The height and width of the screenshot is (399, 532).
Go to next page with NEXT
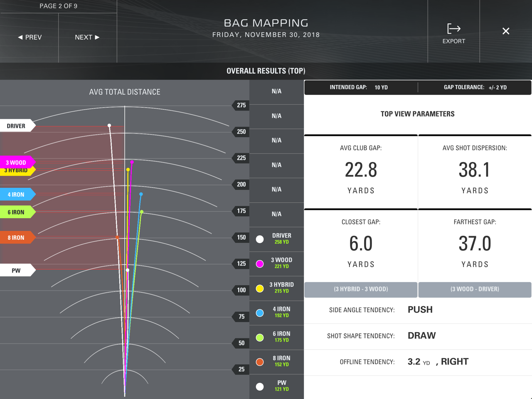[87, 37]
